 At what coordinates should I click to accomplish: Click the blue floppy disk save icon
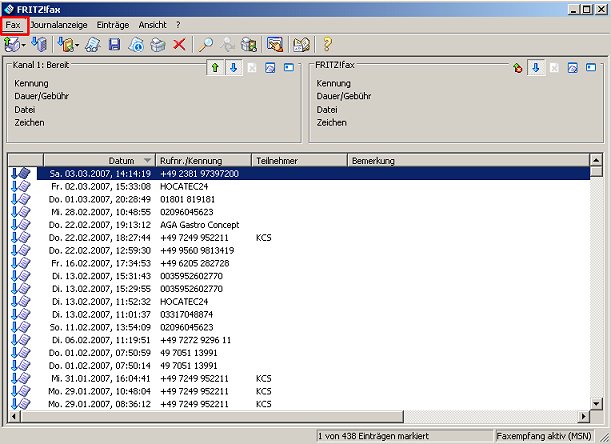114,44
